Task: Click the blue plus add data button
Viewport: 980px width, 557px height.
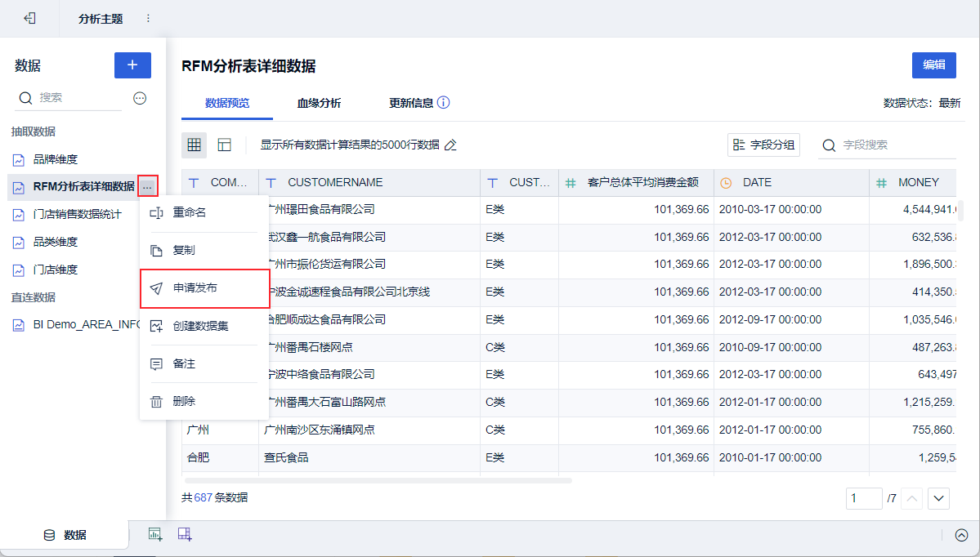Action: 132,65
